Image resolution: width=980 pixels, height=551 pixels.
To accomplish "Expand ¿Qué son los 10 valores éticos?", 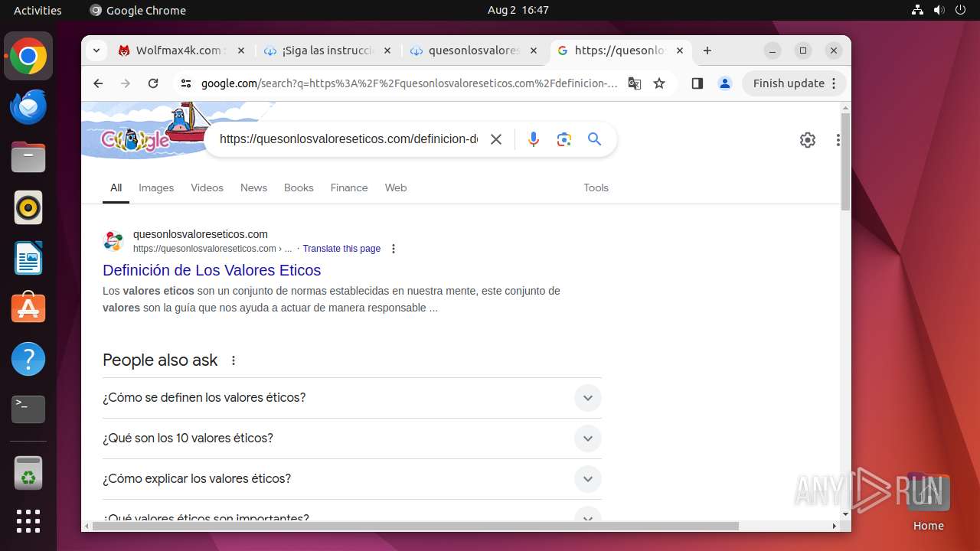I will pyautogui.click(x=352, y=439).
